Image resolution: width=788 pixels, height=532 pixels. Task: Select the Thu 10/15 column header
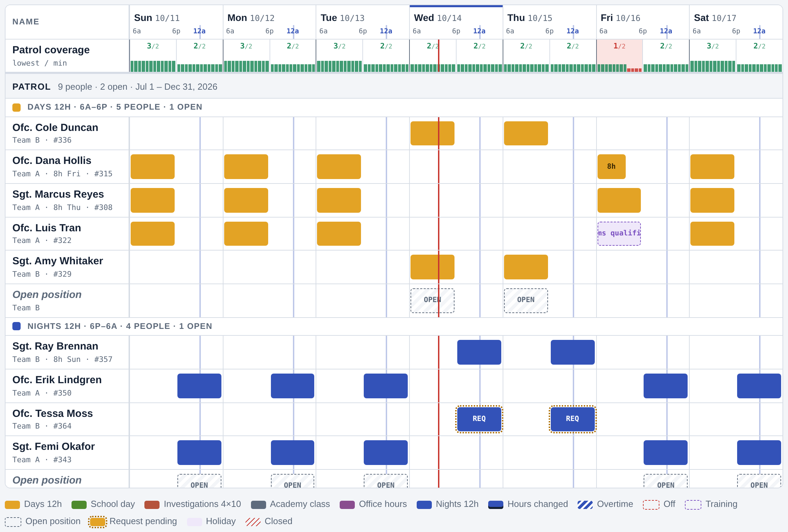550,22
